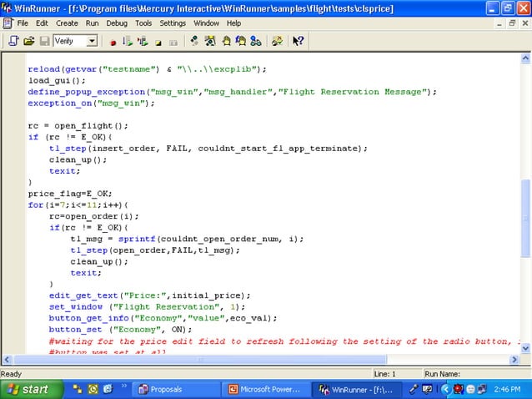Click the "rc = open_flight();" code line
Viewport: 532px width, 399px height.
coord(78,126)
